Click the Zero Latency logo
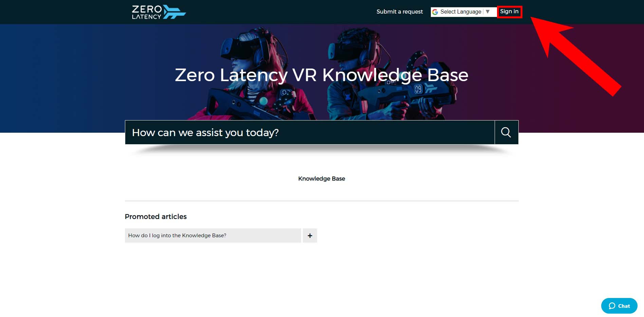The width and height of the screenshot is (644, 317). 159,12
